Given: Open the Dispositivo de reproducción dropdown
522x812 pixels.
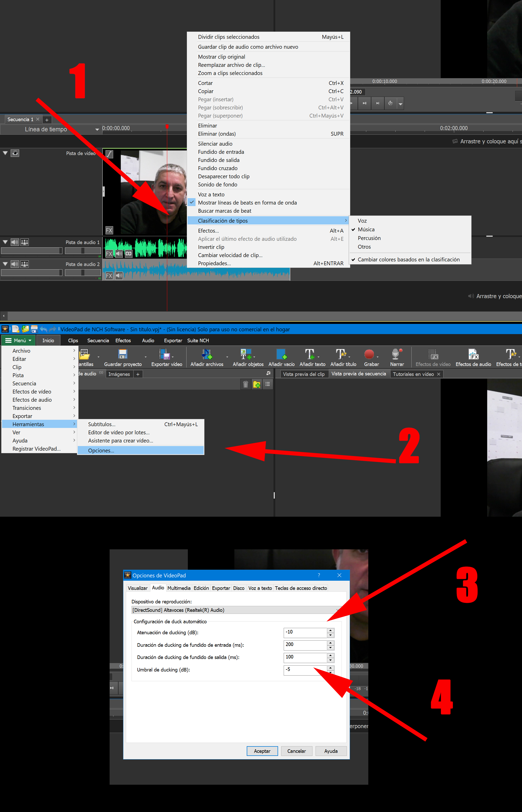Looking at the screenshot, I should [x=337, y=610].
